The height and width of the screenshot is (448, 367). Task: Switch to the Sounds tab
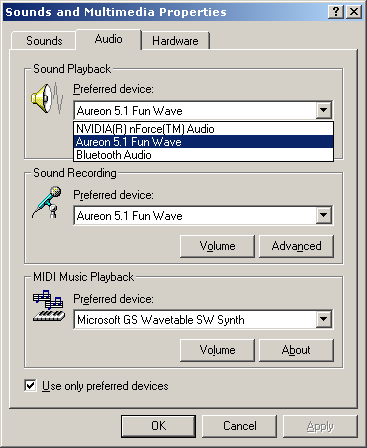click(44, 41)
